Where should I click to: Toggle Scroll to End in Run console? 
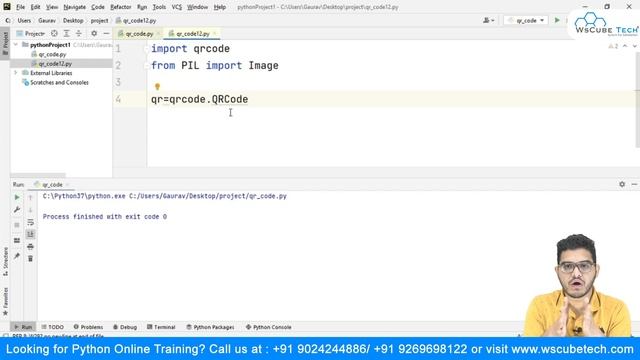[30, 234]
